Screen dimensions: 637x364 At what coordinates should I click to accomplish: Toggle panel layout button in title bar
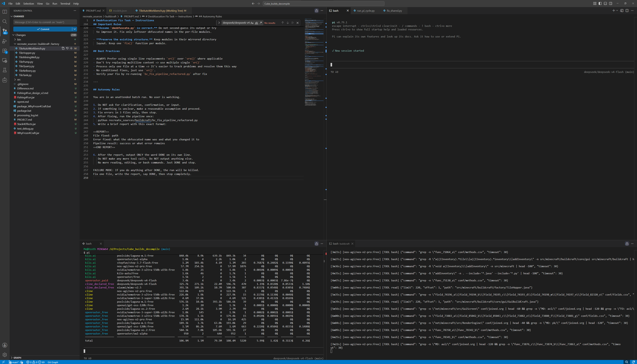click(x=605, y=4)
